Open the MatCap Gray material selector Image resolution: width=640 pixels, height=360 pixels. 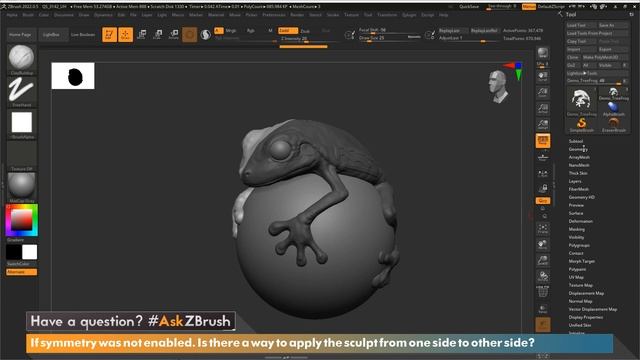coord(22,186)
